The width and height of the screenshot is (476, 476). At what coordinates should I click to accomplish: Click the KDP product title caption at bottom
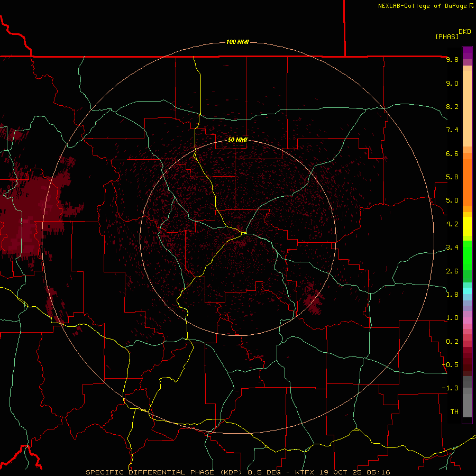click(x=237, y=472)
